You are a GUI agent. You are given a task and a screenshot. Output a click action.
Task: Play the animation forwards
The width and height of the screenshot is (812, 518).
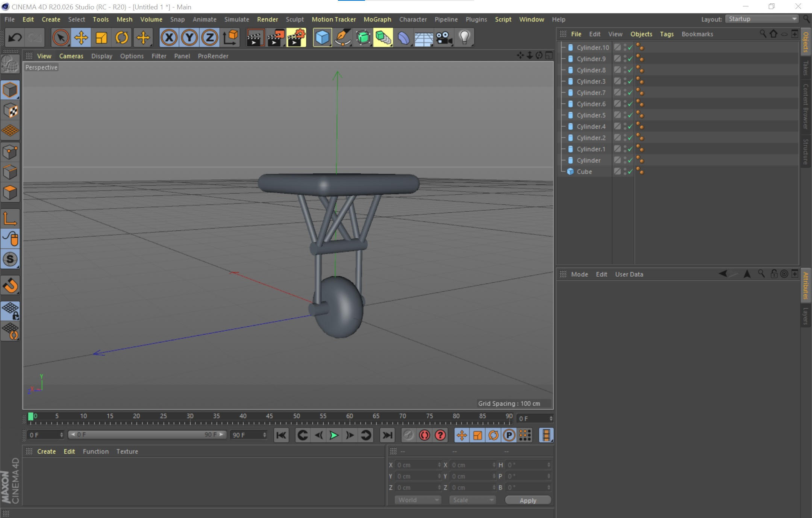pyautogui.click(x=333, y=435)
